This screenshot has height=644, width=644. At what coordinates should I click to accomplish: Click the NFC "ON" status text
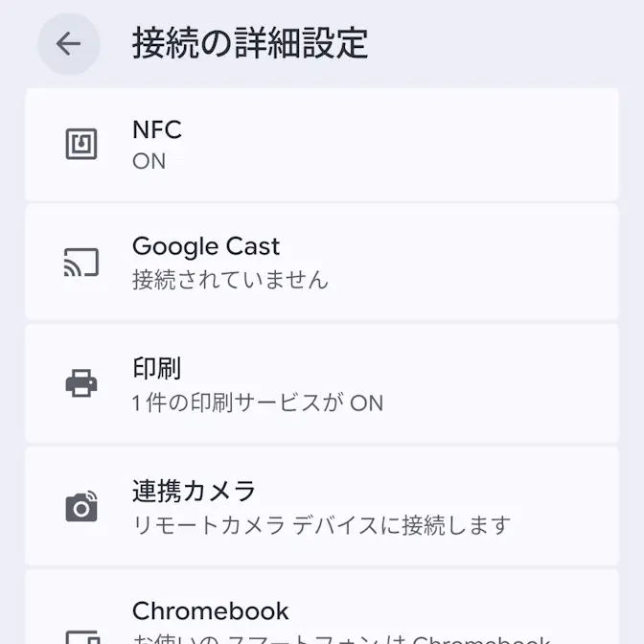(x=149, y=161)
